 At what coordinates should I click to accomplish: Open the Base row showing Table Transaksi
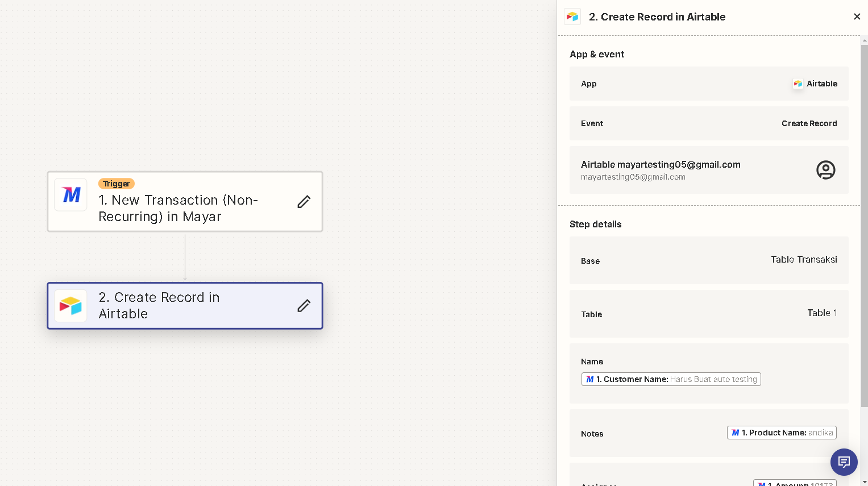(x=709, y=260)
